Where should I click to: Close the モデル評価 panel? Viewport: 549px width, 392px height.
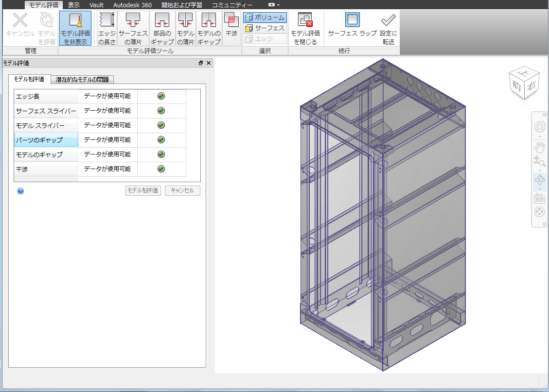pyautogui.click(x=209, y=63)
